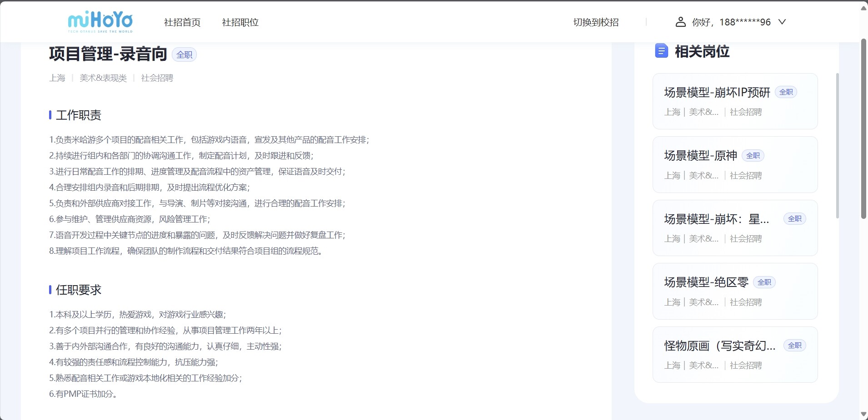Image resolution: width=868 pixels, height=420 pixels.
Task: Click the related positions list scrollbar
Action: pos(838,145)
